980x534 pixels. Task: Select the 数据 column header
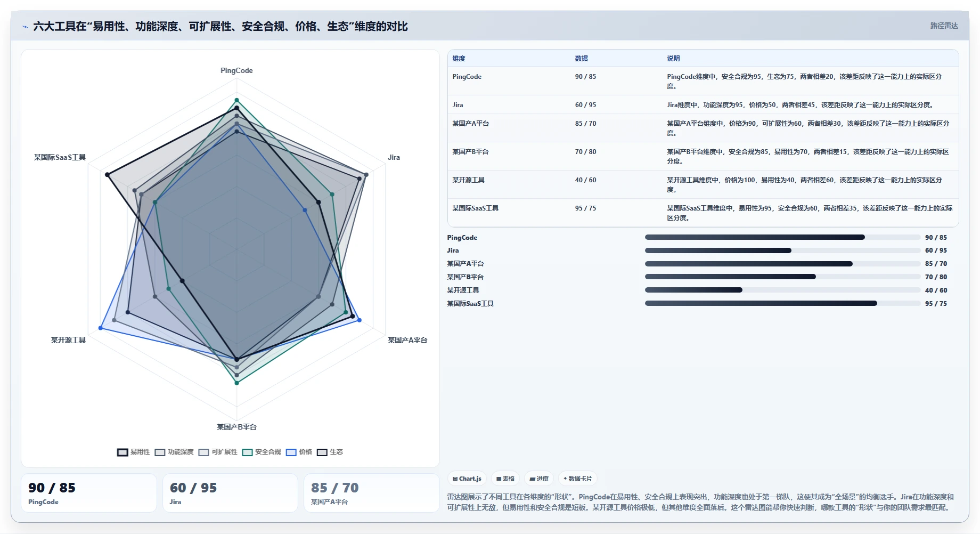click(x=581, y=59)
